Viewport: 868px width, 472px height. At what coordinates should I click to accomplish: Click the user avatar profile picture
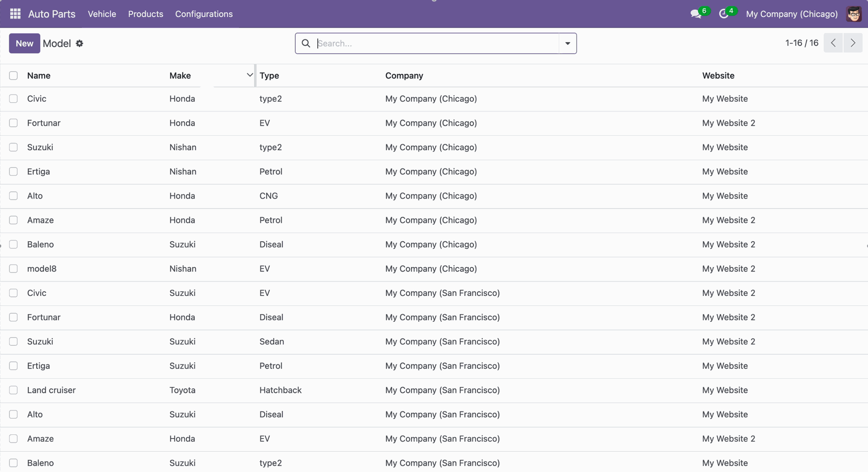854,14
